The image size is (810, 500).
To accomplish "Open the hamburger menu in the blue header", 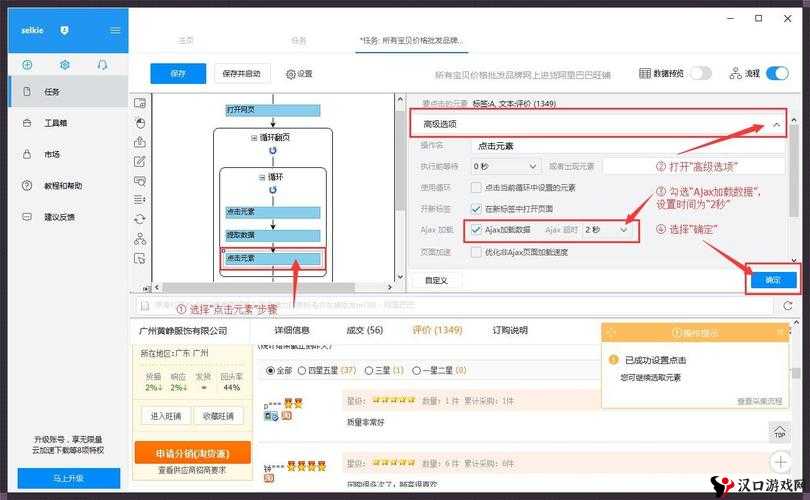I will pos(115,30).
